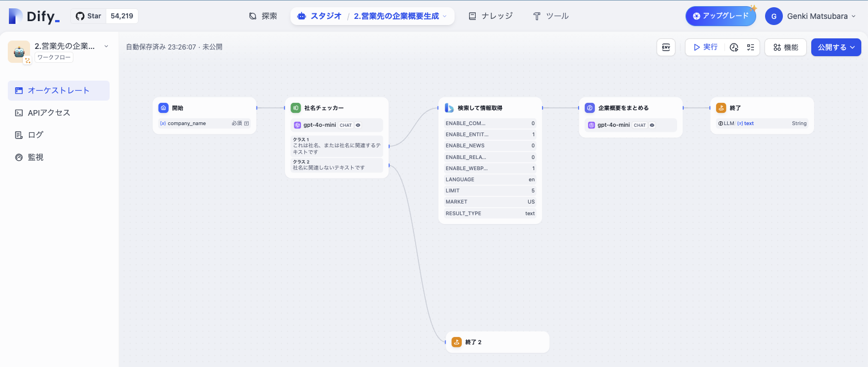Click the Bing icon on 検索して情報取得 node
The height and width of the screenshot is (367, 868).
pyautogui.click(x=449, y=108)
